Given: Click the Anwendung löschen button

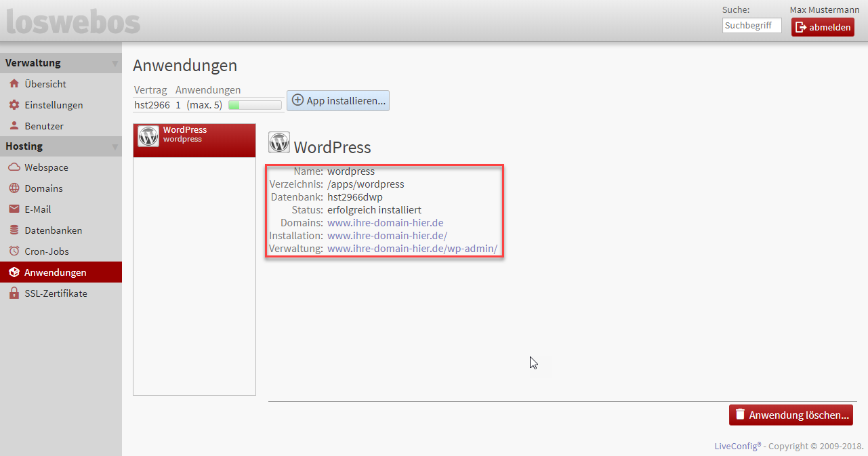Looking at the screenshot, I should pyautogui.click(x=791, y=415).
